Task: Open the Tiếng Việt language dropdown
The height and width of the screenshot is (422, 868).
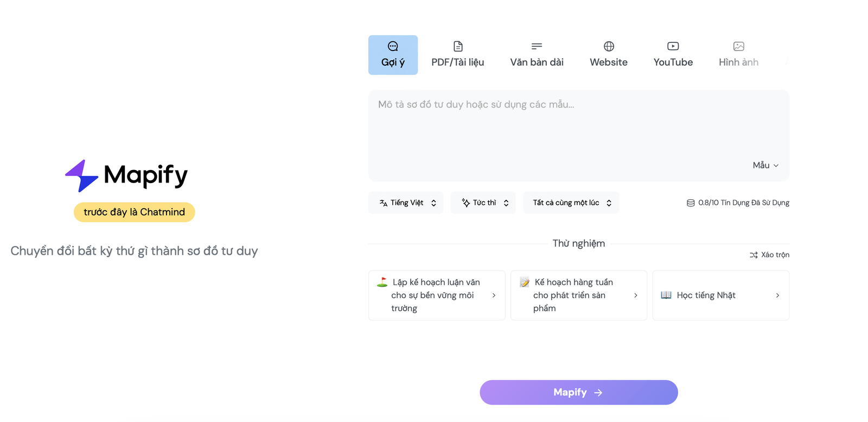Action: click(405, 202)
